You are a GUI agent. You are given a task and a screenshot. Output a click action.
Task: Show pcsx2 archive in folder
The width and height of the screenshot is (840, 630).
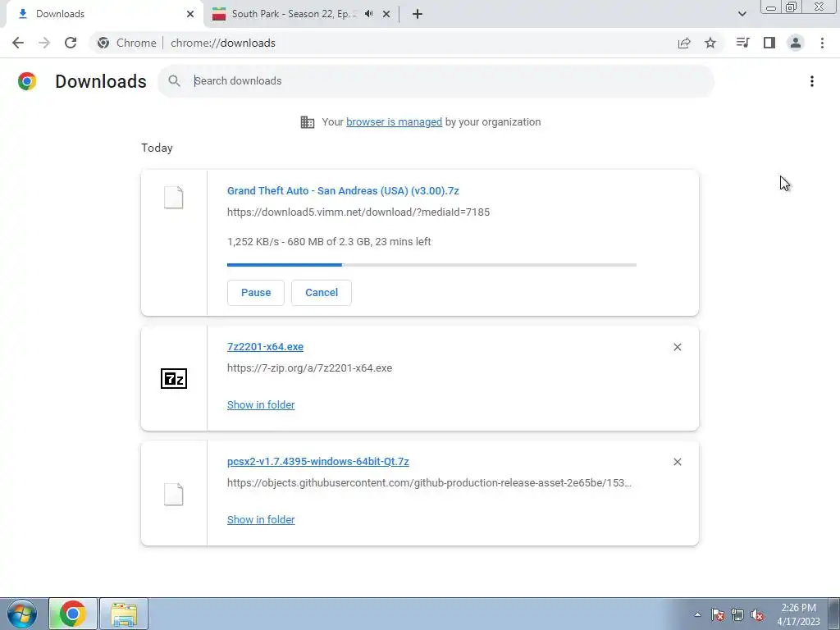[261, 519]
